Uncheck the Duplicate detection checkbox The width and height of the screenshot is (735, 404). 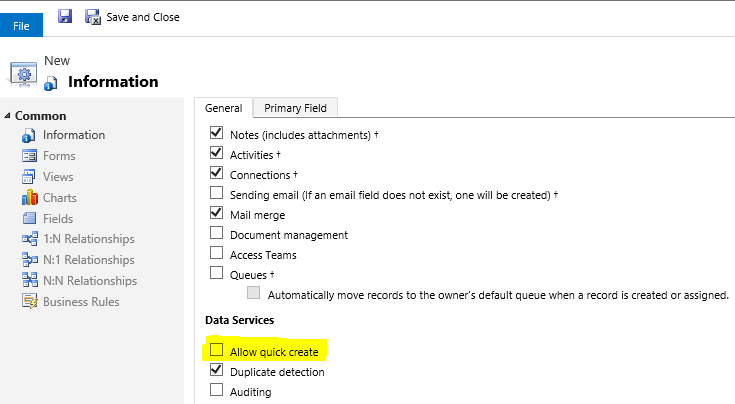216,371
